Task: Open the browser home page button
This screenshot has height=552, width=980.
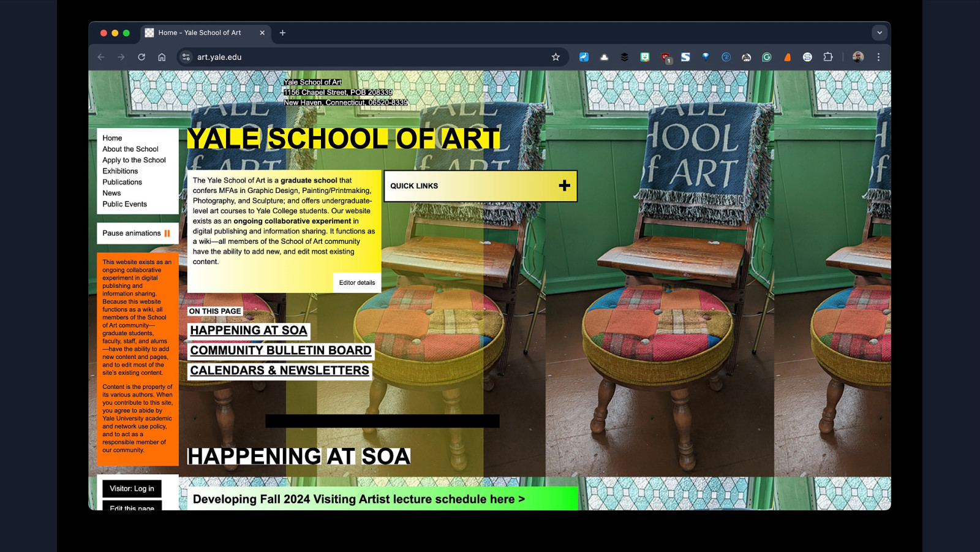Action: click(x=162, y=57)
